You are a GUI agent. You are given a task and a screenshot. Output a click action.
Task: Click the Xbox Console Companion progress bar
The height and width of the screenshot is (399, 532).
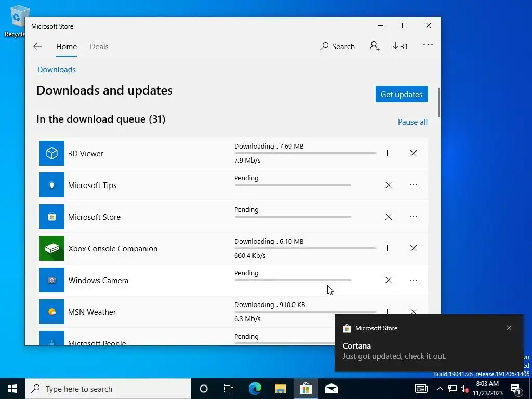(305, 248)
